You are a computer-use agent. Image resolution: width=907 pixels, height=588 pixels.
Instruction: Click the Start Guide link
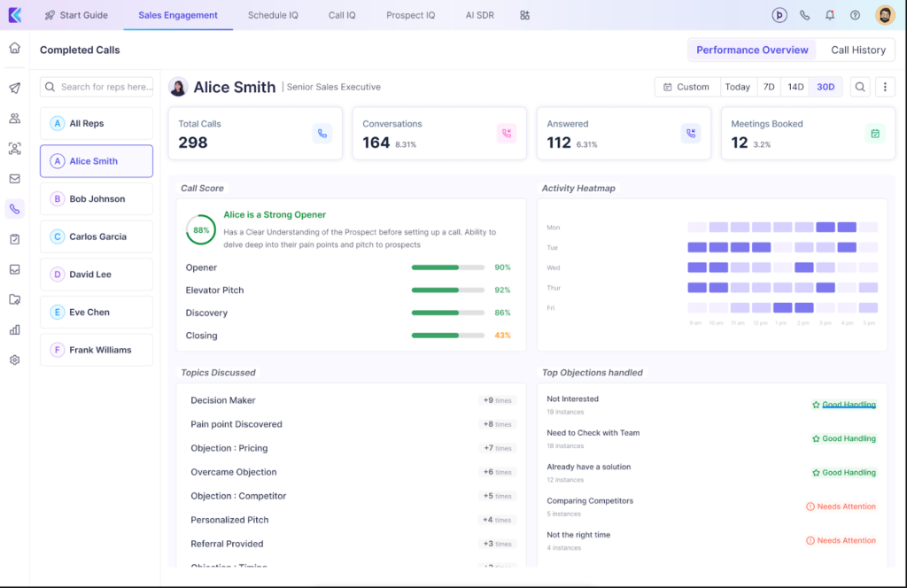pyautogui.click(x=75, y=15)
